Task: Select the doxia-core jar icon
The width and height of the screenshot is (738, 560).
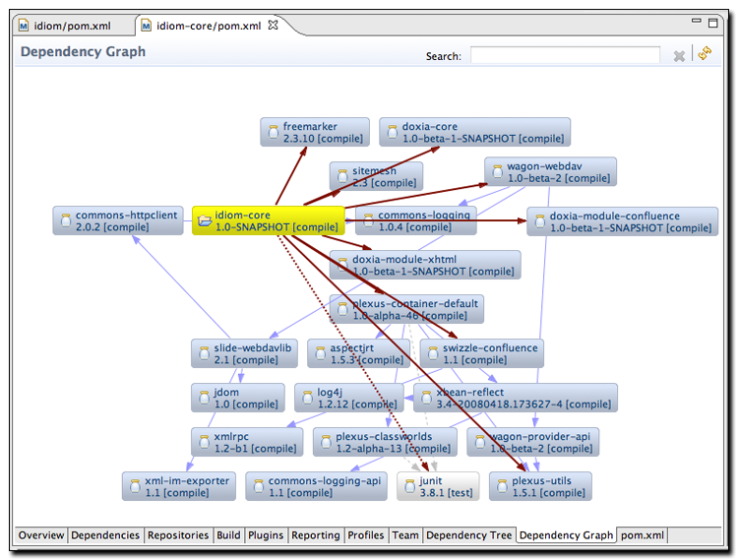Action: click(x=392, y=133)
